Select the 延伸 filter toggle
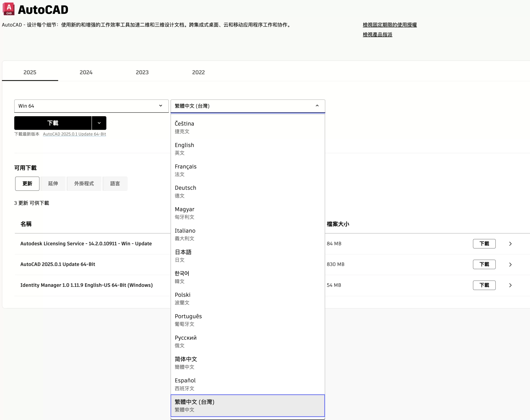 [53, 184]
